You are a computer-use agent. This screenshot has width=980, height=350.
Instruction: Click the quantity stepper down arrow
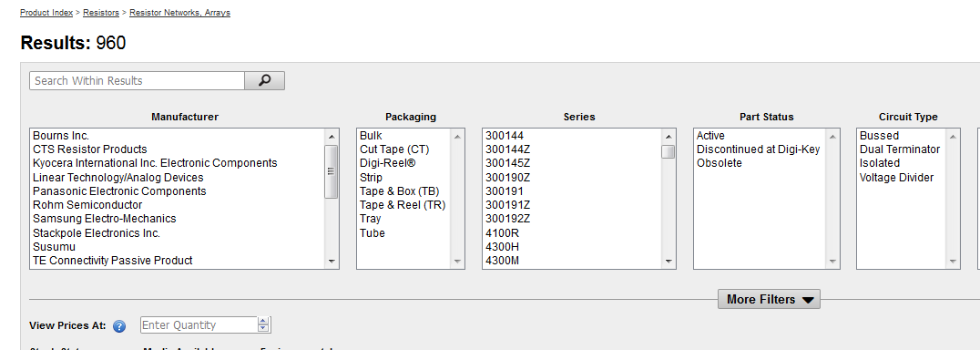264,329
